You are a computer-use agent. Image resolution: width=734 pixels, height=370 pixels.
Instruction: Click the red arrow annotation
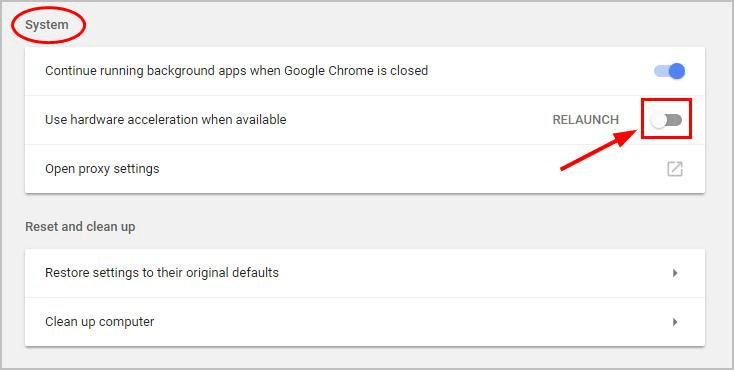click(x=599, y=149)
